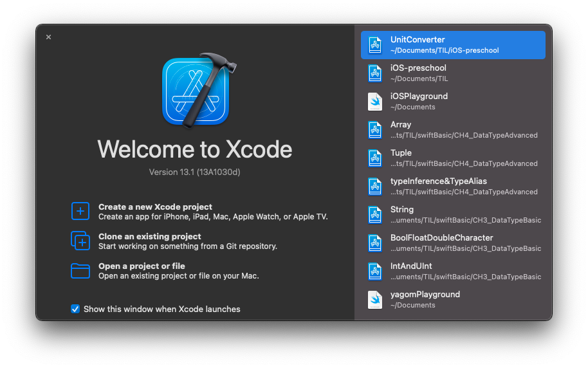Viewport: 588px width, 368px height.
Task: Click the large Xcode hammer app logo
Action: tap(199, 90)
